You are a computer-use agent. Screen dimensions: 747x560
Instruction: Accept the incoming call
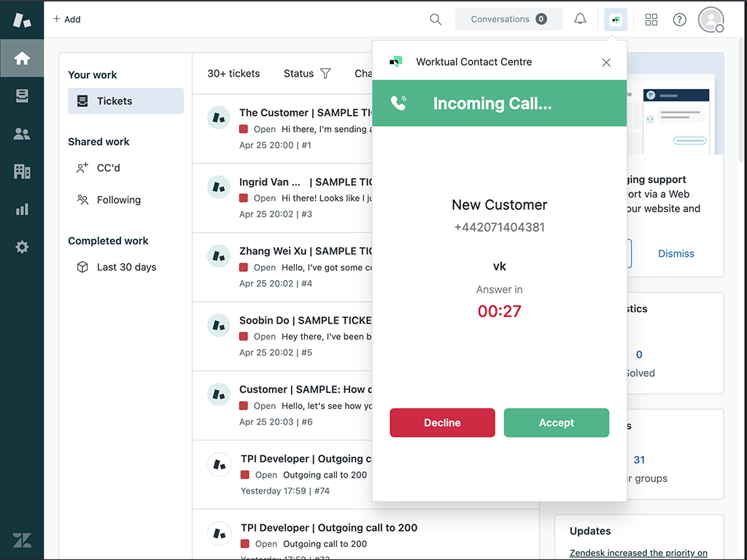[556, 422]
